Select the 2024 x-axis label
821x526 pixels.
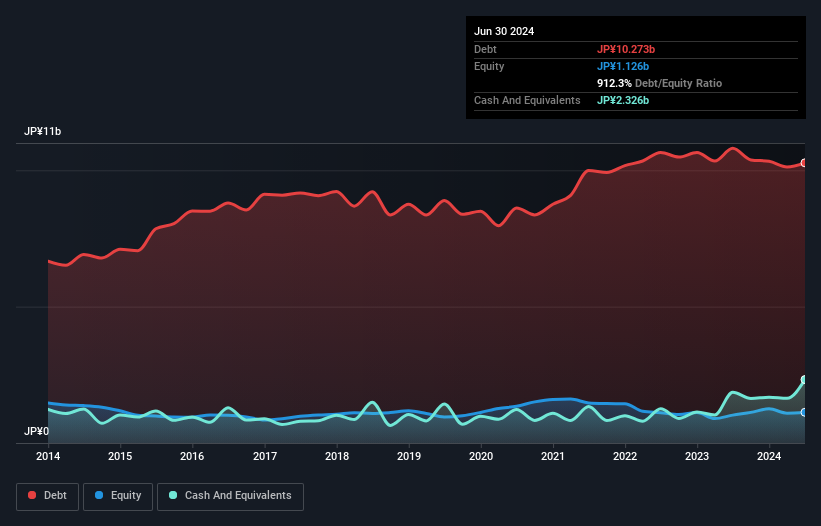(x=769, y=456)
